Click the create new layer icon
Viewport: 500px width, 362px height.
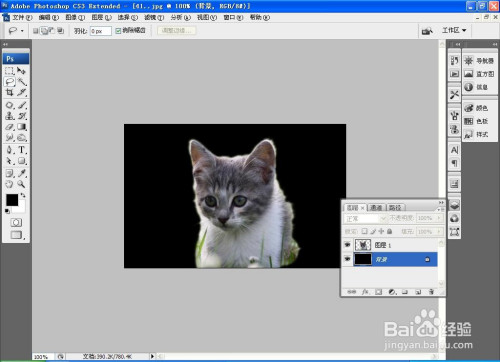(418, 292)
